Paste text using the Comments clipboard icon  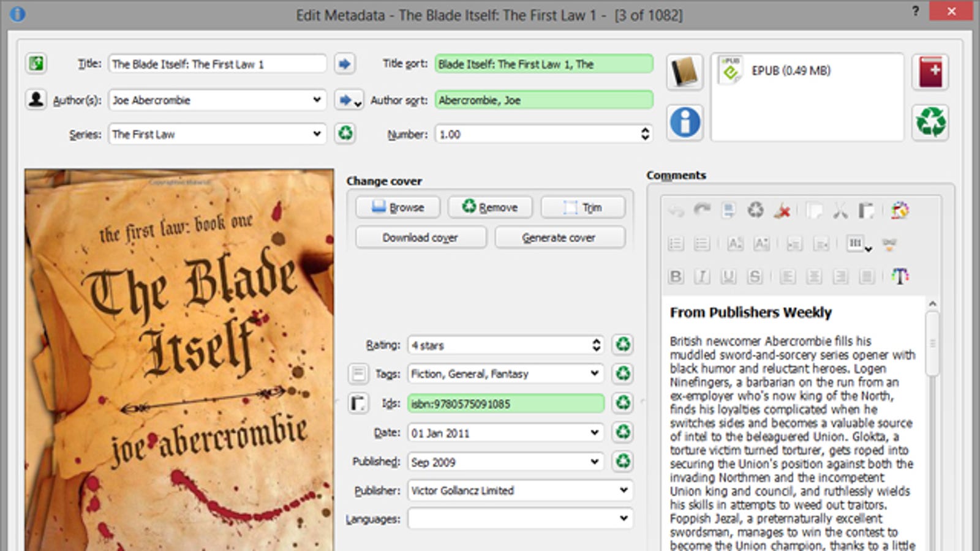(x=865, y=211)
